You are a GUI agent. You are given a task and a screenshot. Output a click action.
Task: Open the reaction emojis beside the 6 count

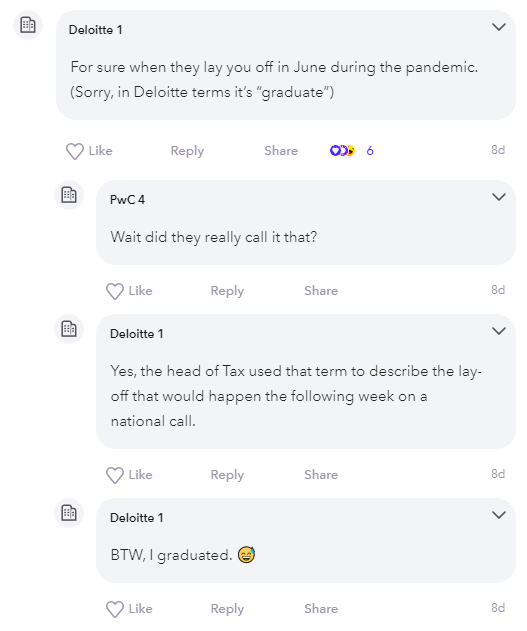(x=342, y=151)
